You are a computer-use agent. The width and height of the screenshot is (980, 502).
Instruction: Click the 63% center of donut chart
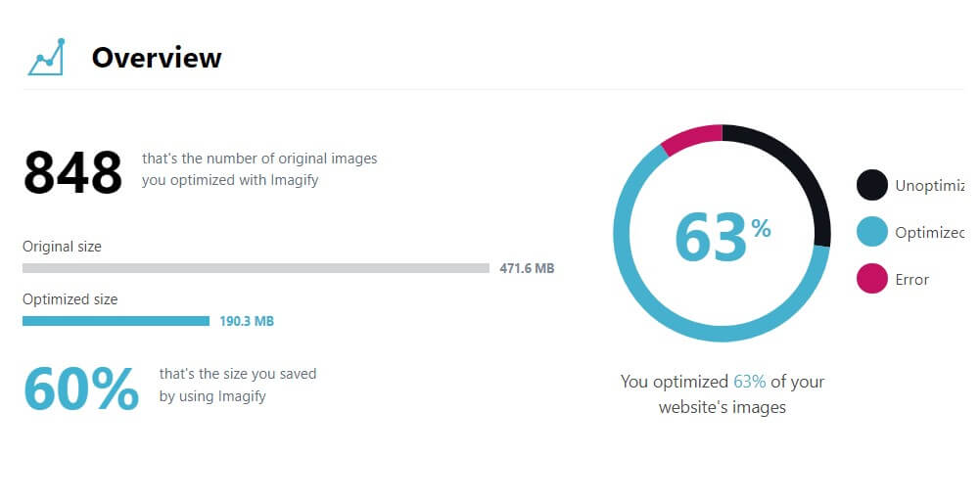(722, 237)
